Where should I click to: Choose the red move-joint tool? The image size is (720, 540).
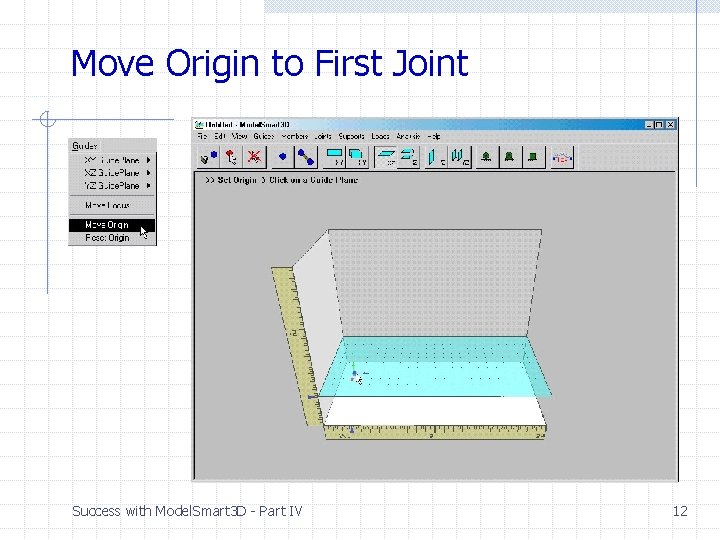pos(231,157)
